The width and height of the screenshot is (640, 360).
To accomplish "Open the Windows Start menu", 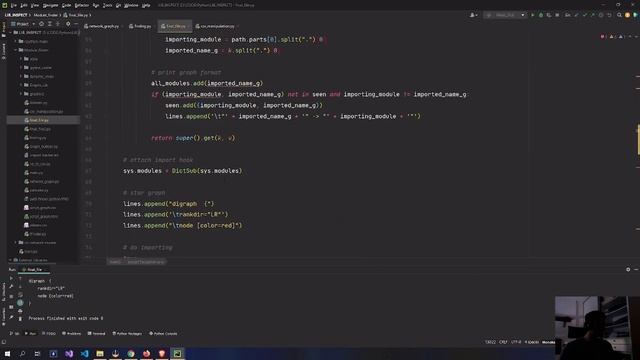I will tap(7, 353).
